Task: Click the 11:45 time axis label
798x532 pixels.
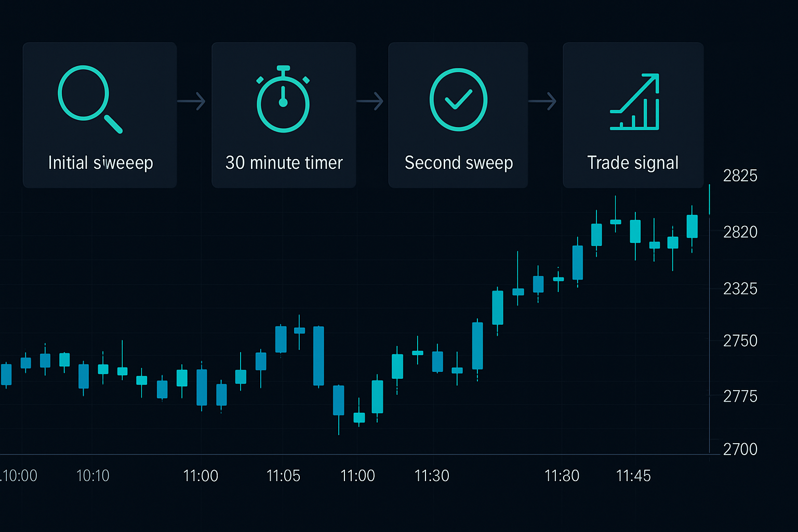Action: point(633,475)
